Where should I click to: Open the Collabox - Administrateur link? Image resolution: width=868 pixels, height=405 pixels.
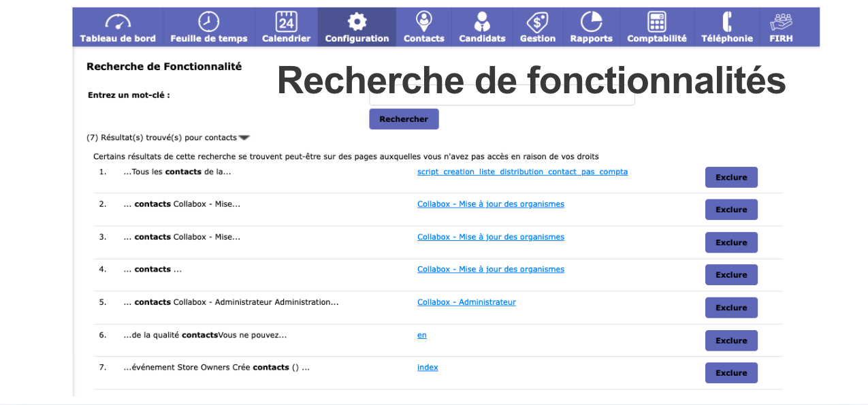pyautogui.click(x=466, y=302)
